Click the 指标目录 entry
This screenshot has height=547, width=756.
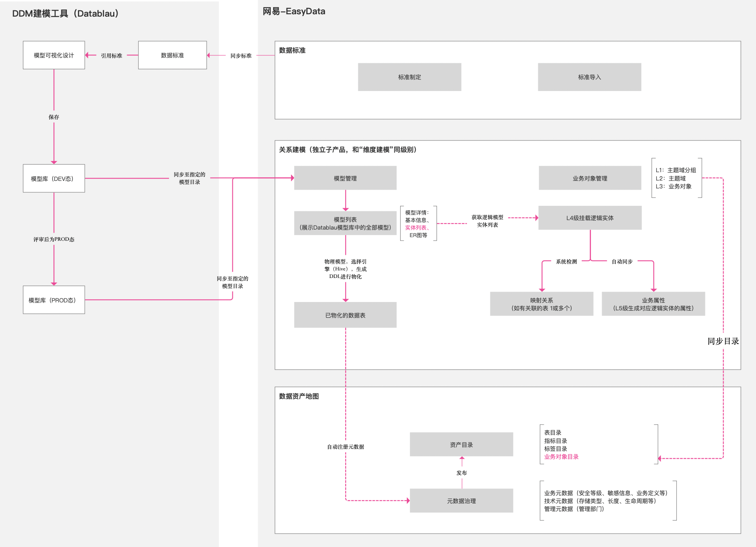coord(555,441)
